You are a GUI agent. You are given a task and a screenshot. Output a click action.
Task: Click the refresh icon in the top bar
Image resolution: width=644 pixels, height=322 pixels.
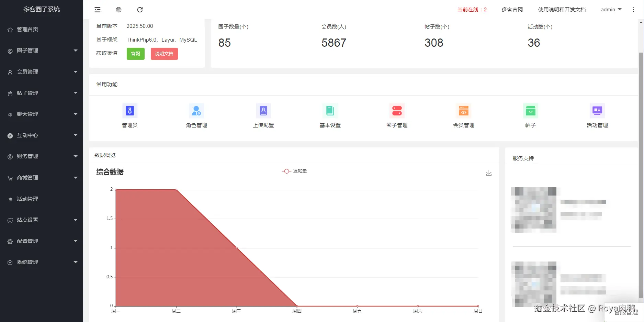(x=140, y=10)
